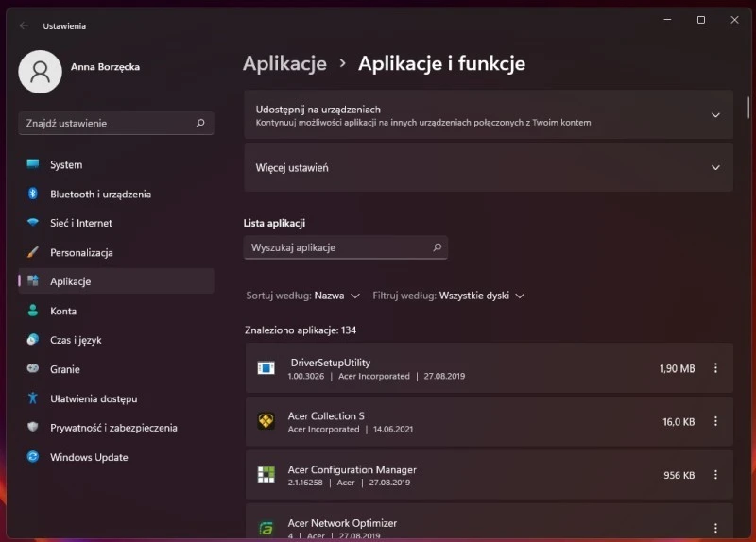Click the DriverSetupUtility app name

tap(330, 363)
